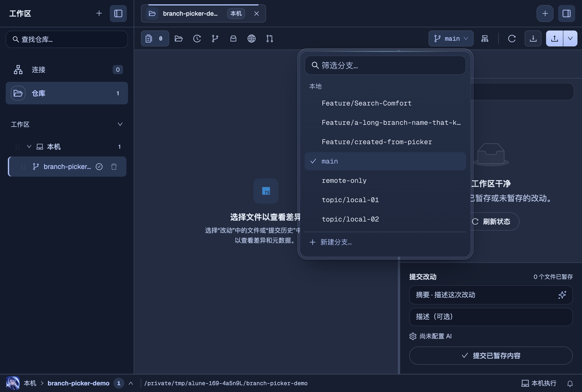Open the folder files toolbar icon
582x392 pixels.
[x=179, y=38]
